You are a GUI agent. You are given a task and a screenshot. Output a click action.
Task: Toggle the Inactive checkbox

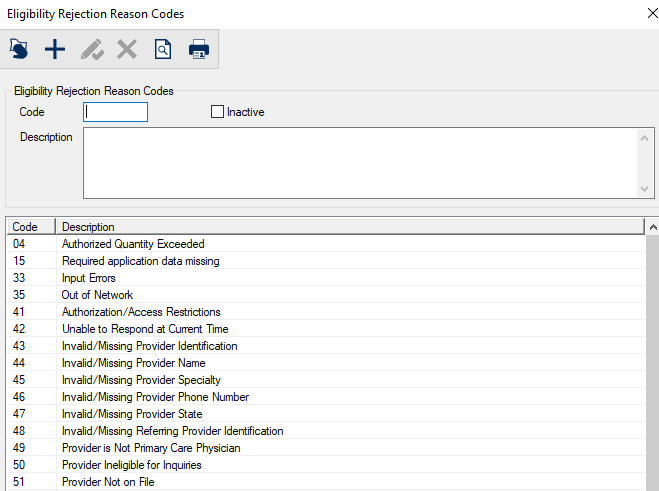[218, 112]
